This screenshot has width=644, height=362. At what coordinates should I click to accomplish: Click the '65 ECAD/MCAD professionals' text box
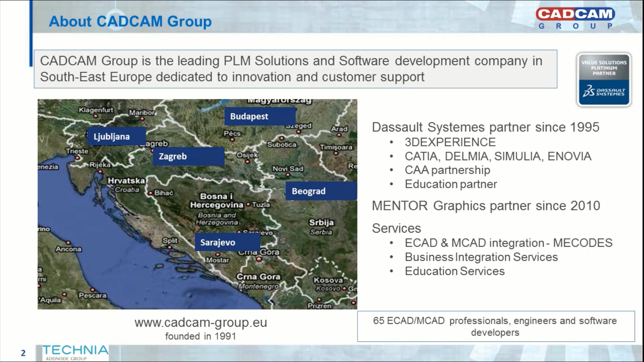click(496, 326)
